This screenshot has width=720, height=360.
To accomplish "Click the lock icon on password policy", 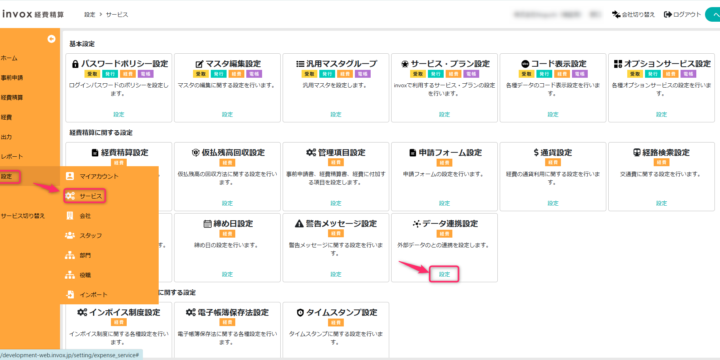I will click(76, 64).
